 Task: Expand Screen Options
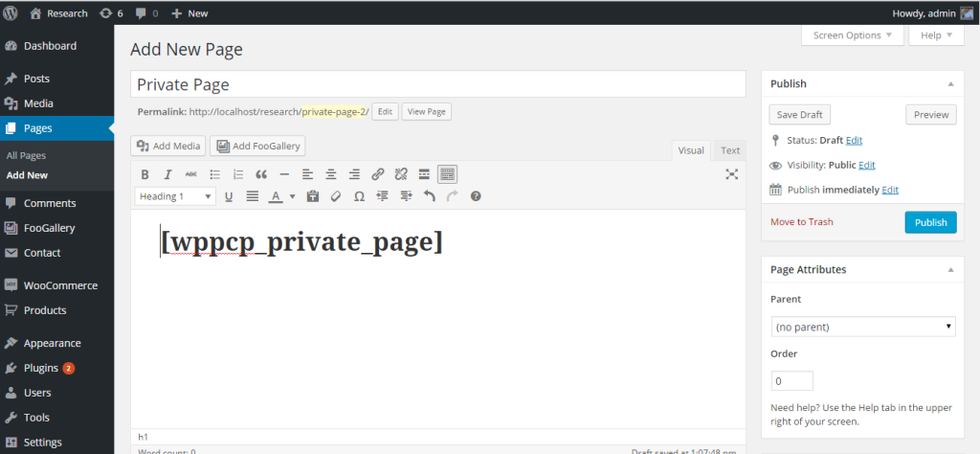coord(851,35)
